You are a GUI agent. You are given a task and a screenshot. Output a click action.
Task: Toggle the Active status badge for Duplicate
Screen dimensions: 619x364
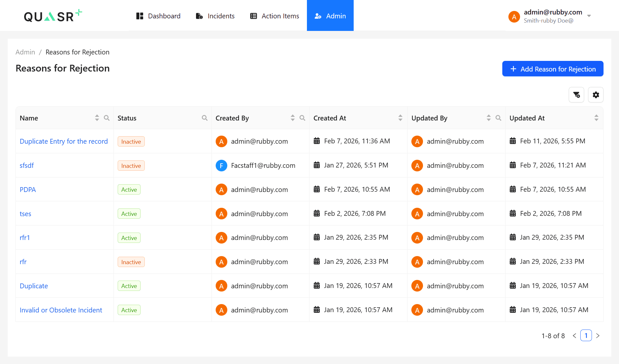tap(129, 286)
